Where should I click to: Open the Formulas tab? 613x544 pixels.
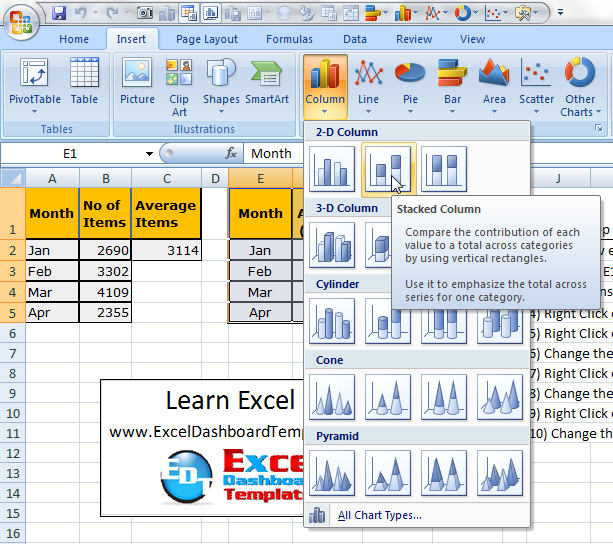coord(289,39)
